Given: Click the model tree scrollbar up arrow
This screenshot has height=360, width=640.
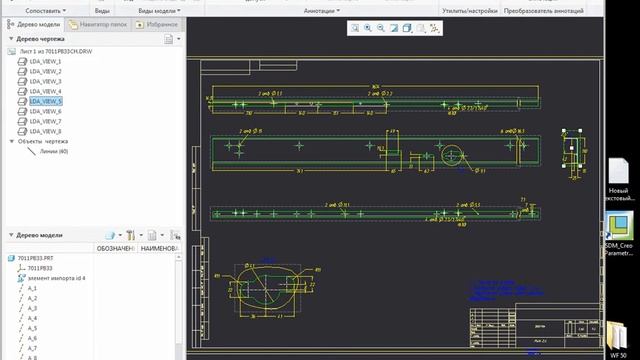Looking at the screenshot, I should [178, 258].
